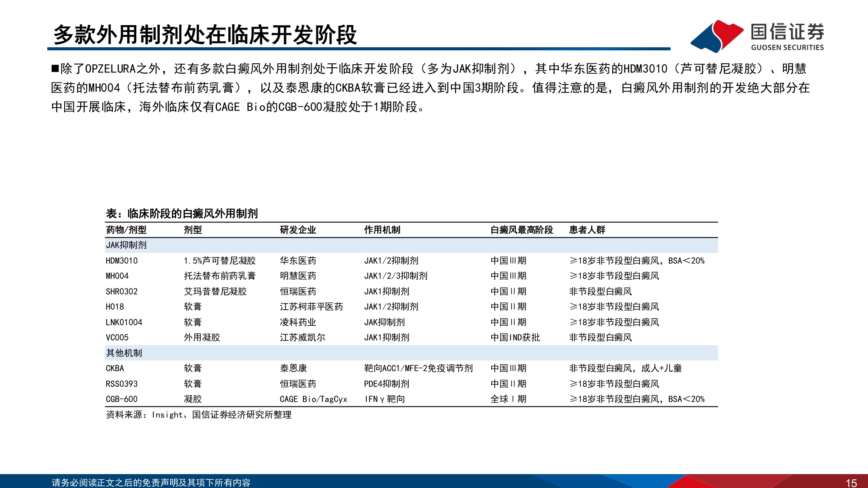868x488 pixels.
Task: Click the table caption 表：临床阶段的白癜风外用制剂
Action: click(x=182, y=213)
